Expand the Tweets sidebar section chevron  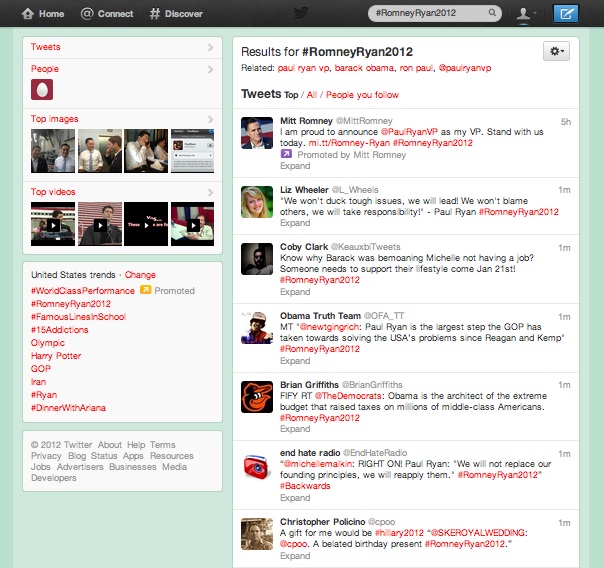210,47
